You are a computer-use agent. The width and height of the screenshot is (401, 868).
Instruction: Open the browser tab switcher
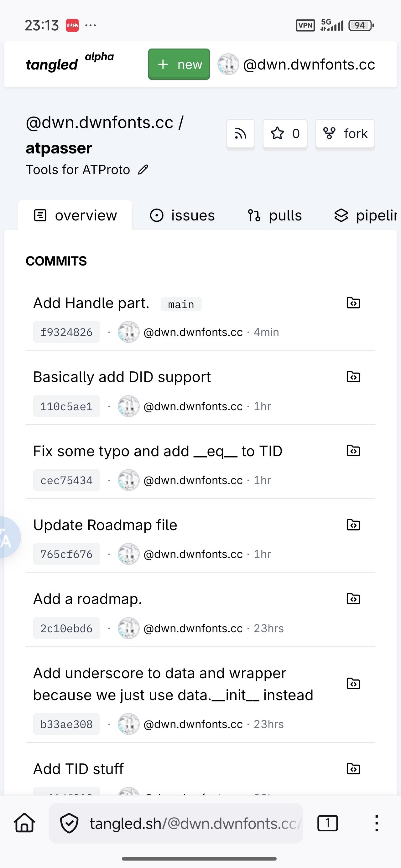pos(327,823)
